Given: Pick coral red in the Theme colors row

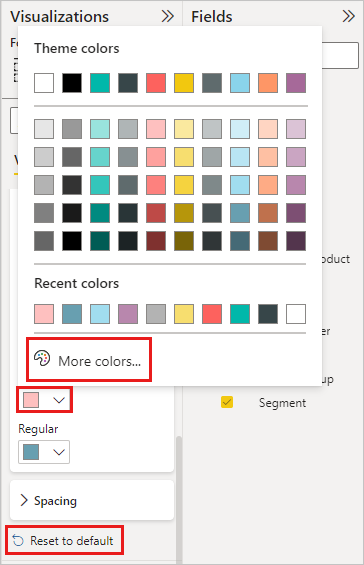Looking at the screenshot, I should coord(156,83).
